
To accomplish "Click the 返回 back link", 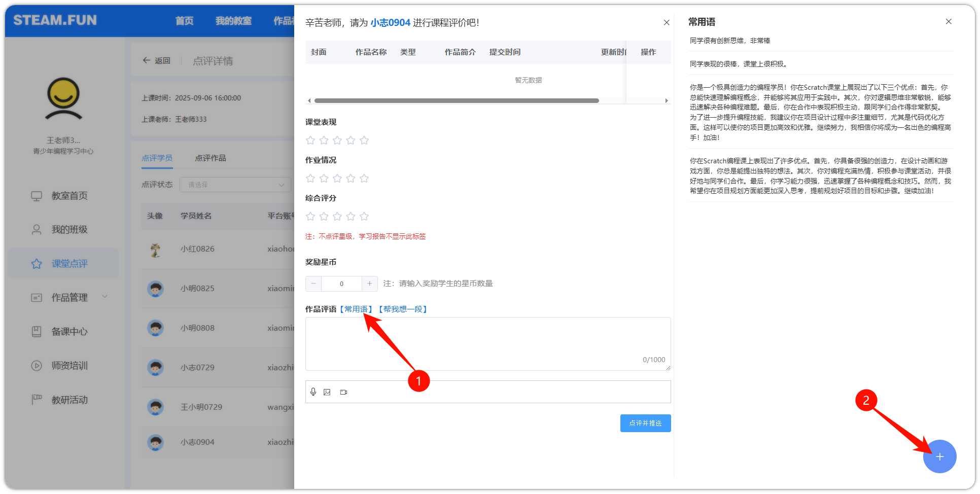I will tap(162, 60).
